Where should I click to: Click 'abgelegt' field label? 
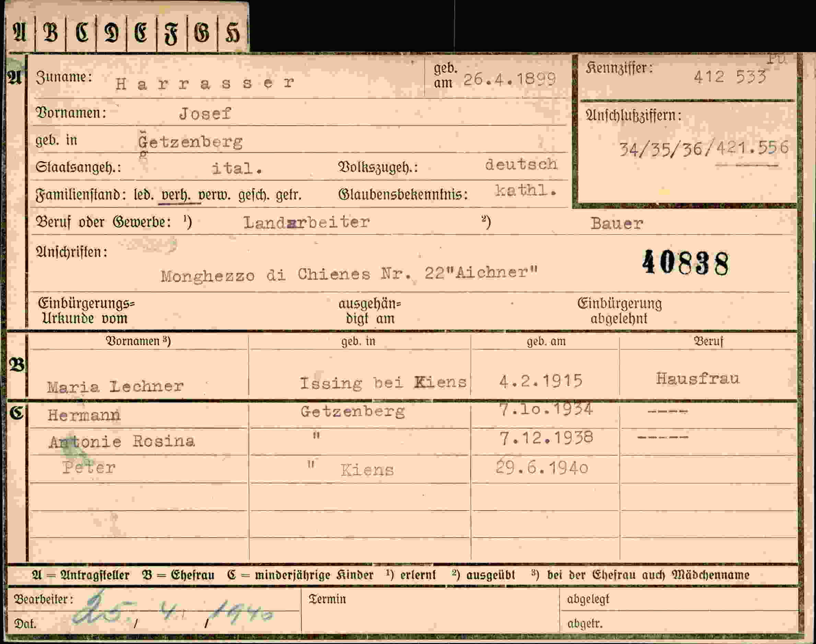(x=588, y=599)
